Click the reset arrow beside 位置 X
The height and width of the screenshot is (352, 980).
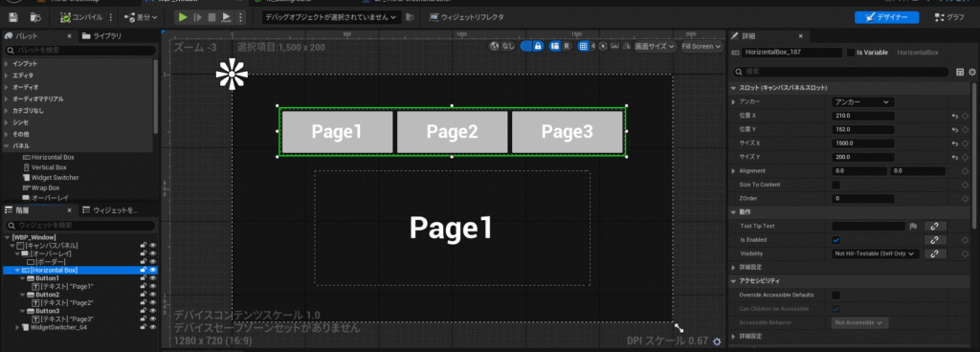[955, 116]
